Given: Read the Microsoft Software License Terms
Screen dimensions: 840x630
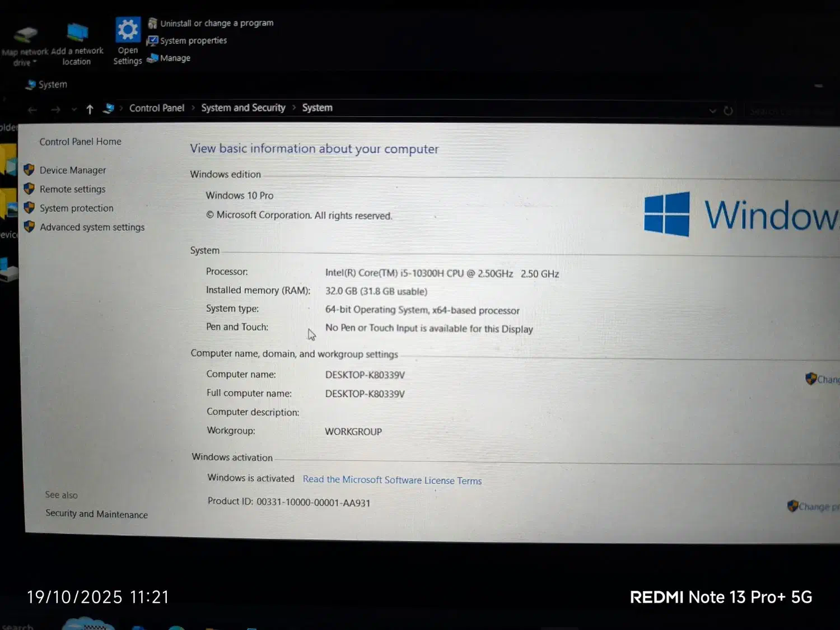Looking at the screenshot, I should pos(392,480).
